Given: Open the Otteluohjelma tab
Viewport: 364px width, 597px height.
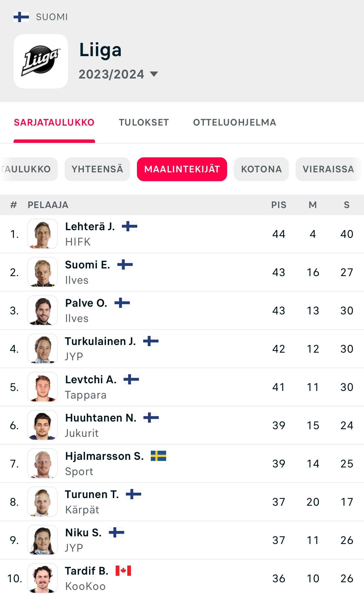Looking at the screenshot, I should 234,122.
